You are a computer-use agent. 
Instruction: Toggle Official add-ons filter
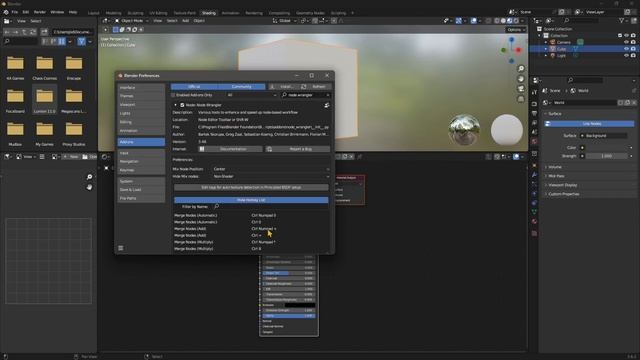pos(194,87)
